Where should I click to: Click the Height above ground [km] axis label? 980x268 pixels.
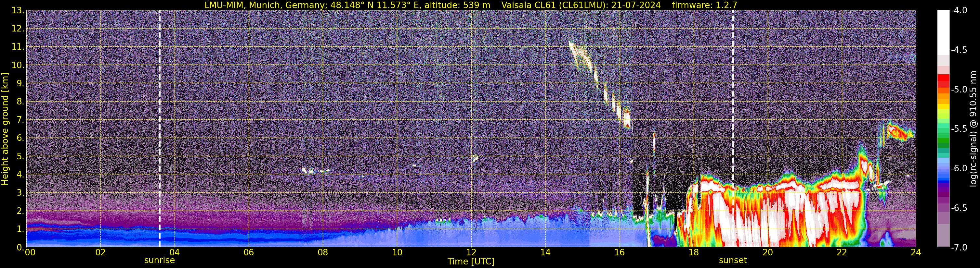[x=5, y=129]
